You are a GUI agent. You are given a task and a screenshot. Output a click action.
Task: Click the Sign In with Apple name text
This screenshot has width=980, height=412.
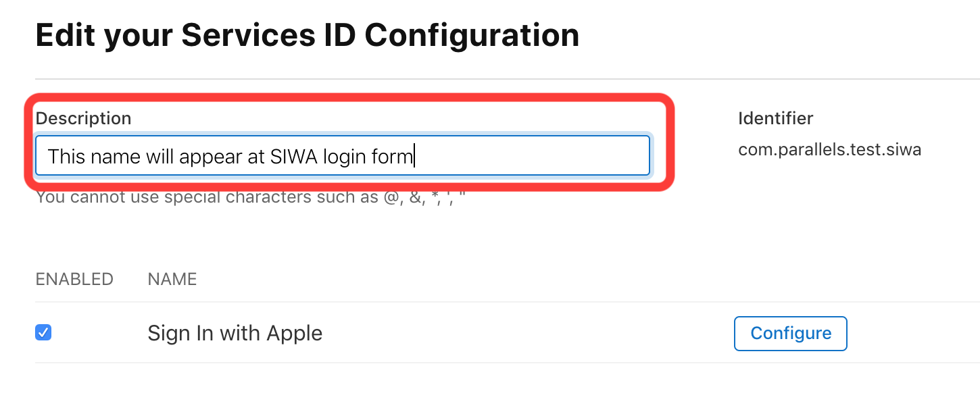coord(235,332)
